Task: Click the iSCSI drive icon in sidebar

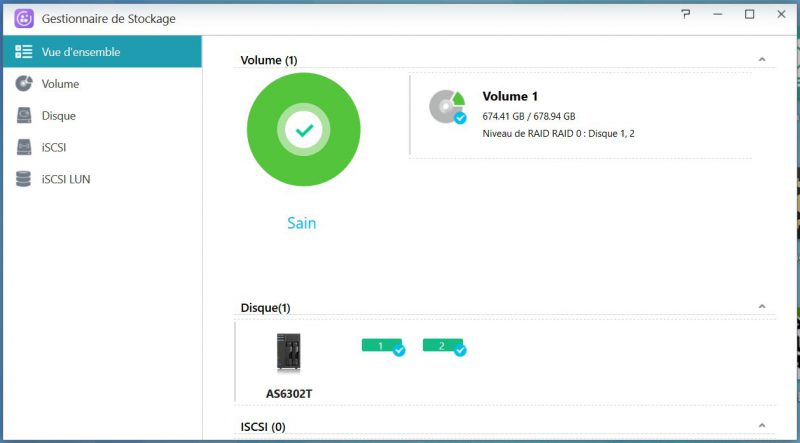Action: click(23, 147)
